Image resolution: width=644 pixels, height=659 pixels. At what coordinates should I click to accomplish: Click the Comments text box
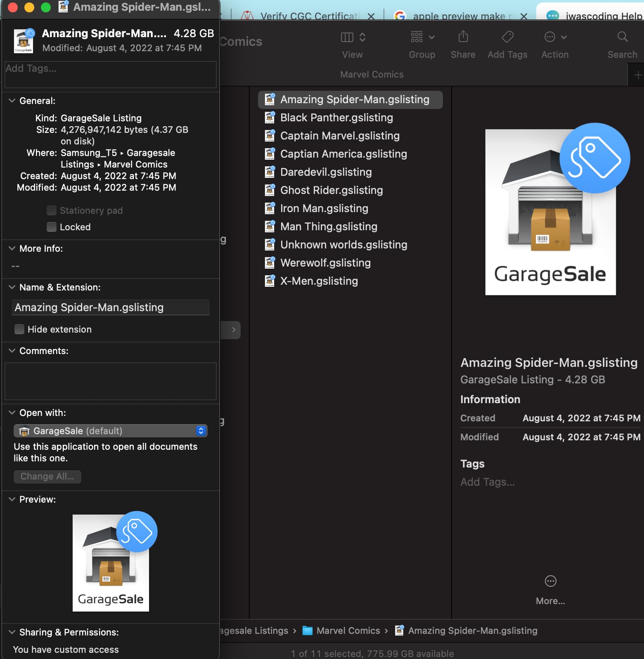[111, 381]
